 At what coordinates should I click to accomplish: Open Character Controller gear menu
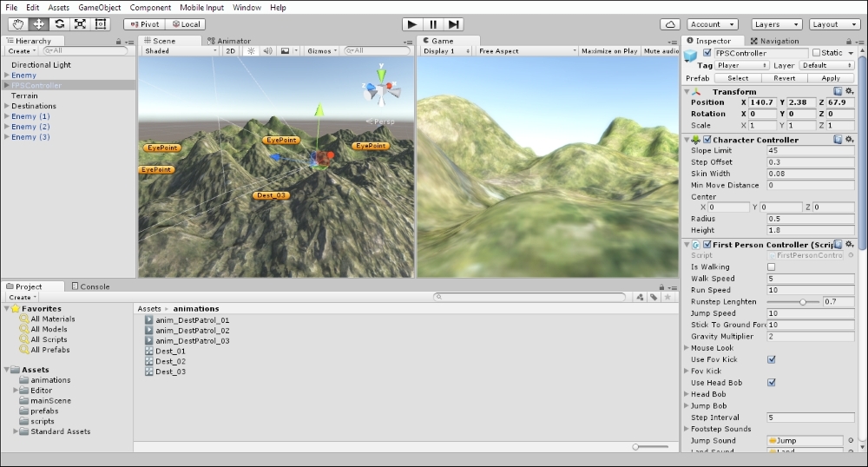pyautogui.click(x=850, y=140)
